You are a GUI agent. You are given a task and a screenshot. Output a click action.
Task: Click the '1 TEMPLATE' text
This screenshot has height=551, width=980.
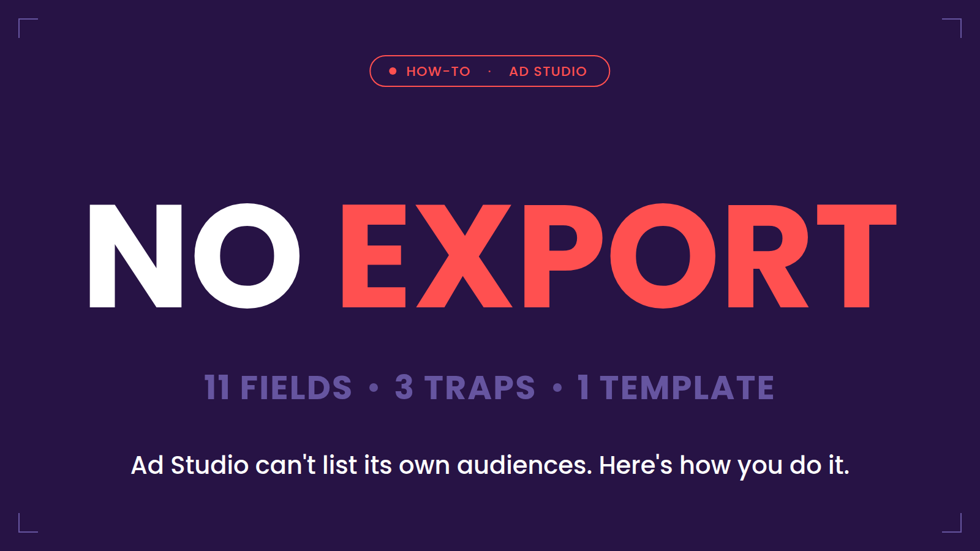(676, 388)
